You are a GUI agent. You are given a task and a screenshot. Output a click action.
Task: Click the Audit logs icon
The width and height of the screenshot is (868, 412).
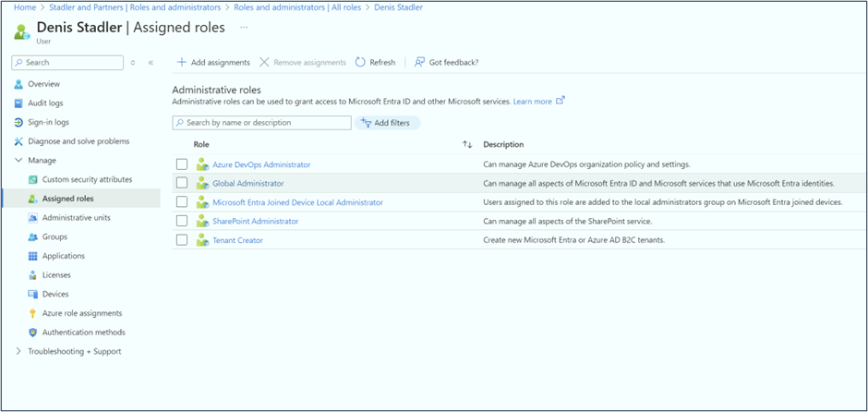click(x=18, y=103)
